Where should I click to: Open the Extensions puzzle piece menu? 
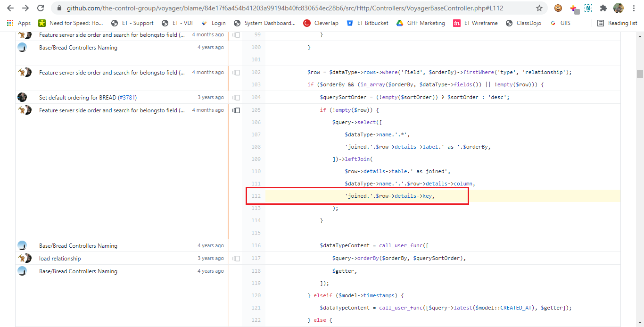pos(603,8)
